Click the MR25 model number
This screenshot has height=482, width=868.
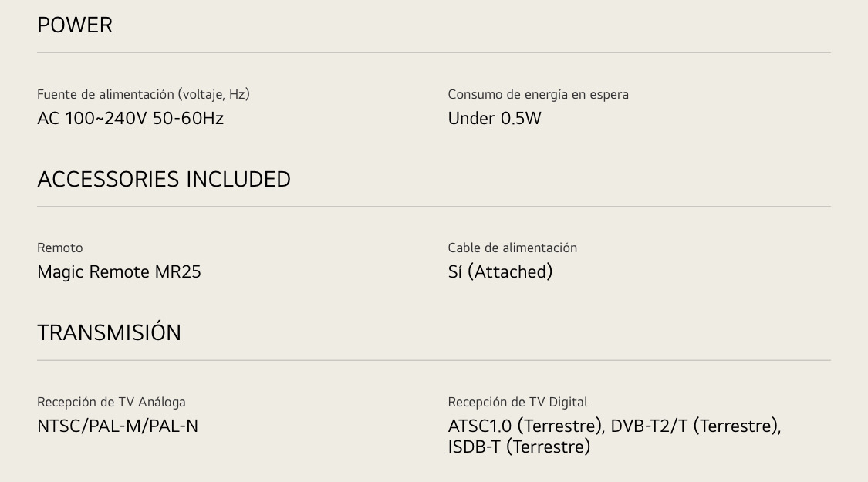[177, 271]
